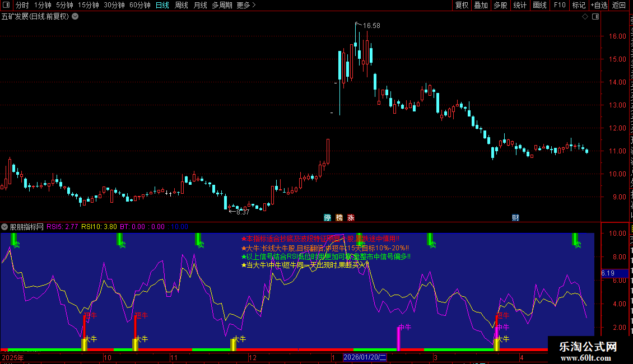This screenshot has width=633, height=364.
Task: Click the 标记 mark button
Action: click(579, 5)
